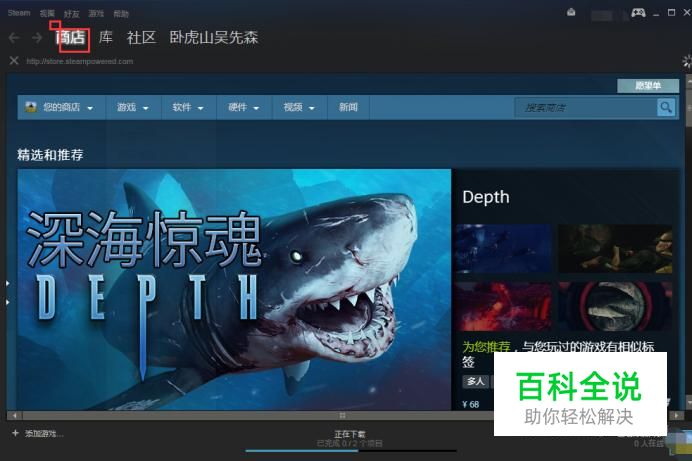Open the 卧虎山吴先森 profile tab

tap(214, 37)
